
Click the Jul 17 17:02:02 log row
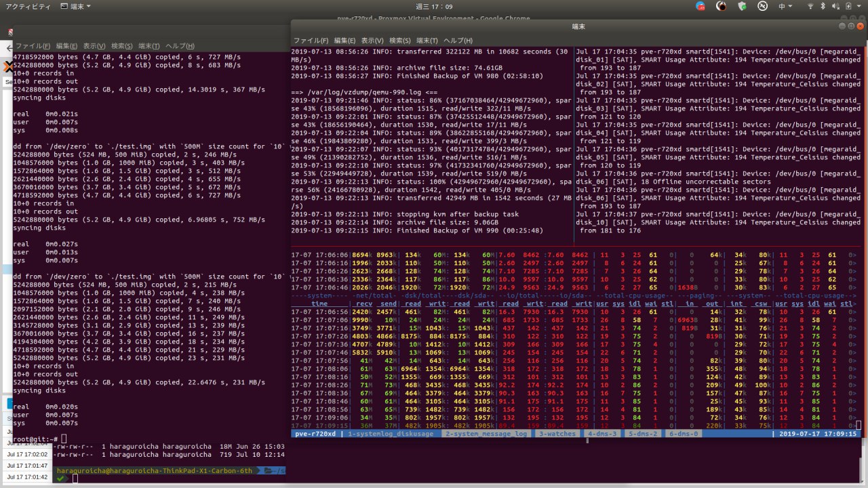(26, 455)
